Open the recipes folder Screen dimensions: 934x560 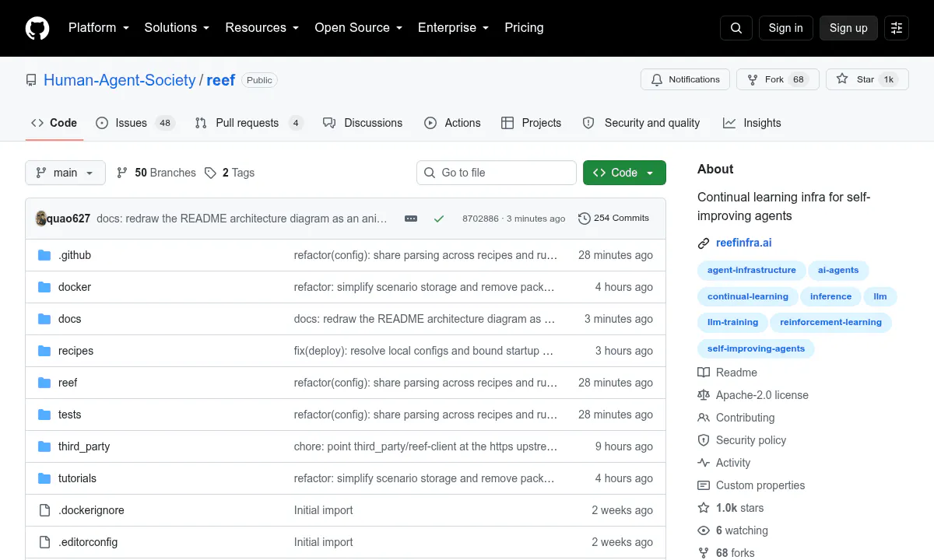75,351
